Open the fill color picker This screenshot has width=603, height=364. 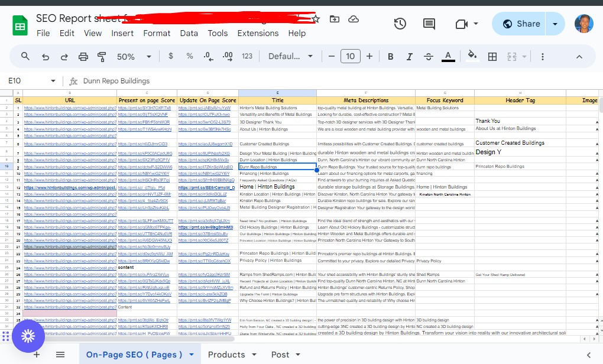point(472,56)
